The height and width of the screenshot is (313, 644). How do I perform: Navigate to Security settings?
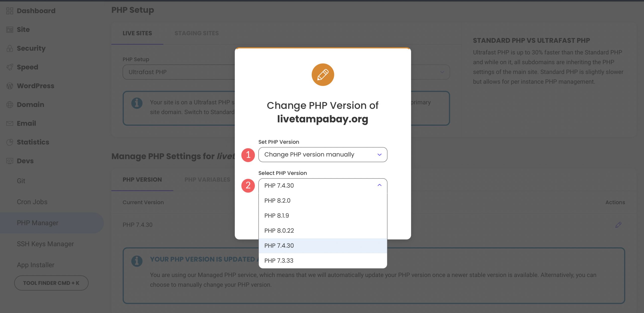(31, 48)
